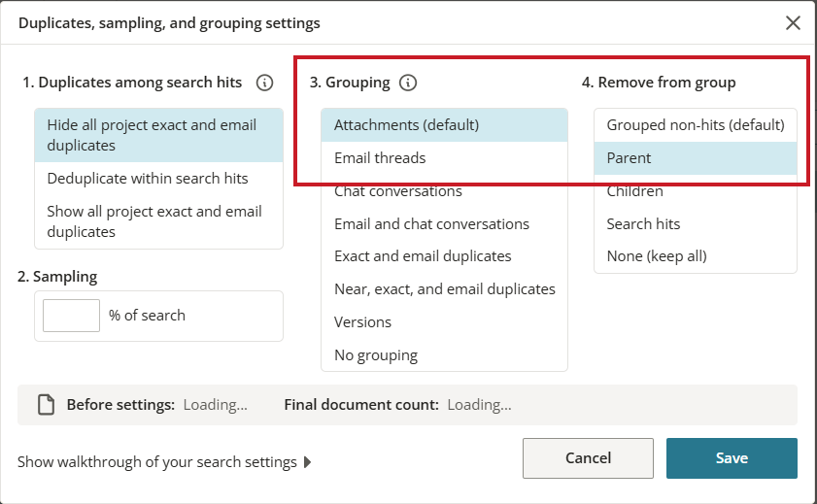Select Near, exact, and email duplicates grouping

click(445, 289)
